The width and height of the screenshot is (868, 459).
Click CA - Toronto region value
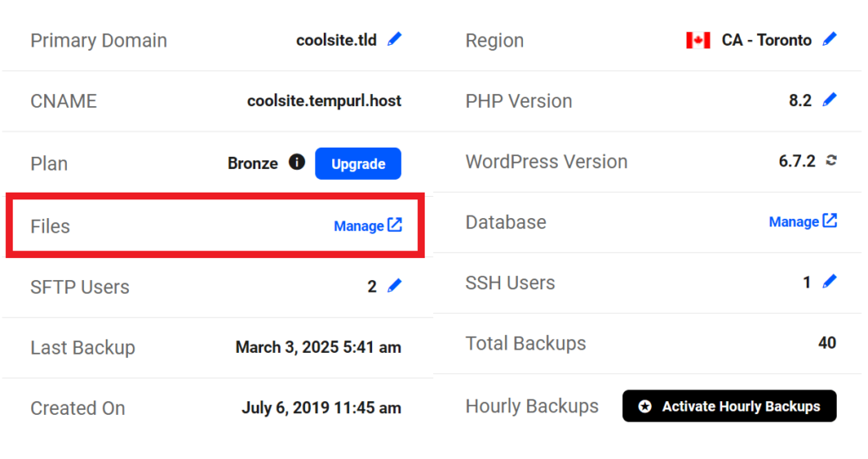coord(766,40)
